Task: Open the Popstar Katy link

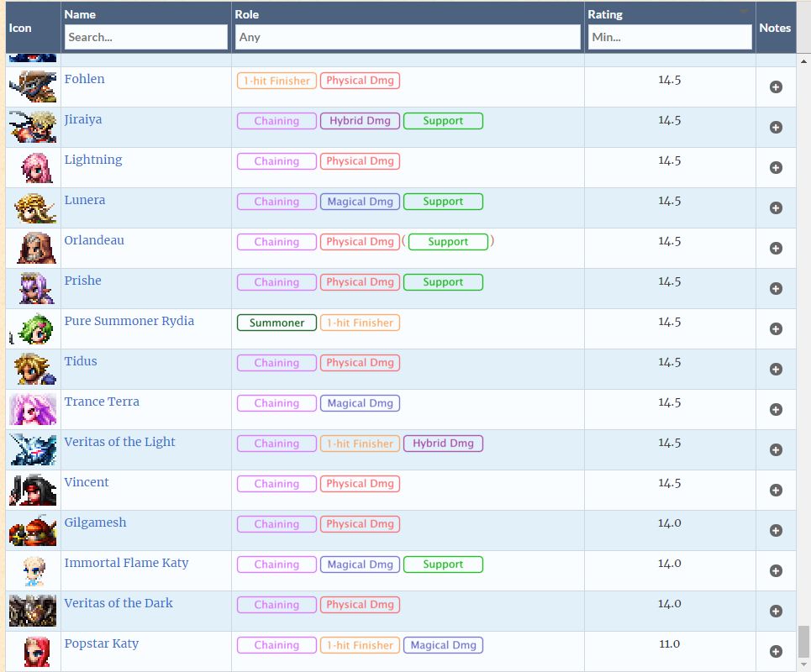Action: tap(102, 643)
